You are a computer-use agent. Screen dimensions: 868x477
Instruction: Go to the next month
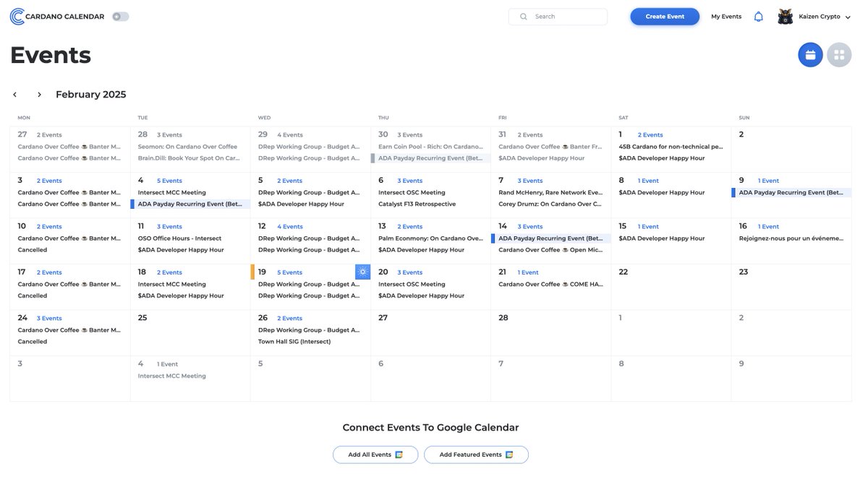click(39, 95)
